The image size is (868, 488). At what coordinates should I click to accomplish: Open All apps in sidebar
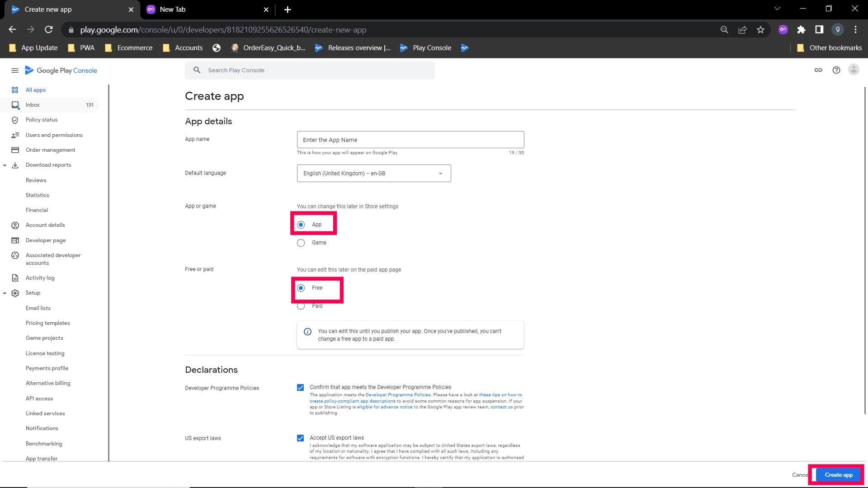35,90
